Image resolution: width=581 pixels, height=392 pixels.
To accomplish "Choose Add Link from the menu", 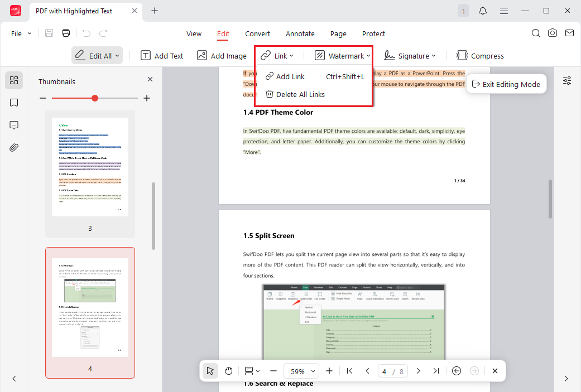I will pyautogui.click(x=315, y=76).
